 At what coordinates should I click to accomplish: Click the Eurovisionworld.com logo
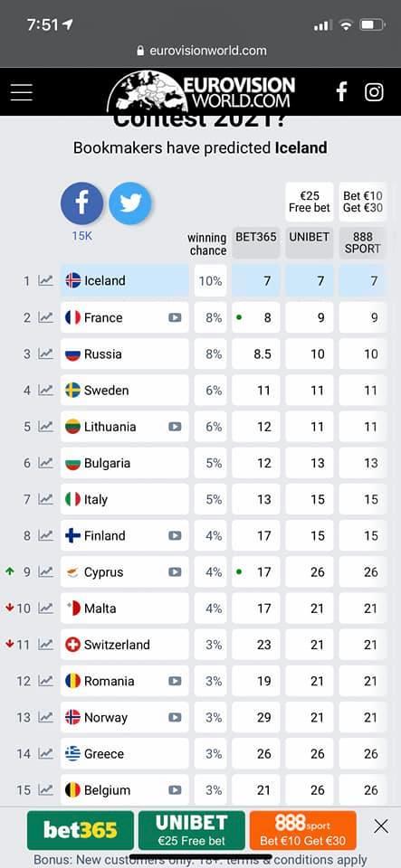tap(201, 92)
